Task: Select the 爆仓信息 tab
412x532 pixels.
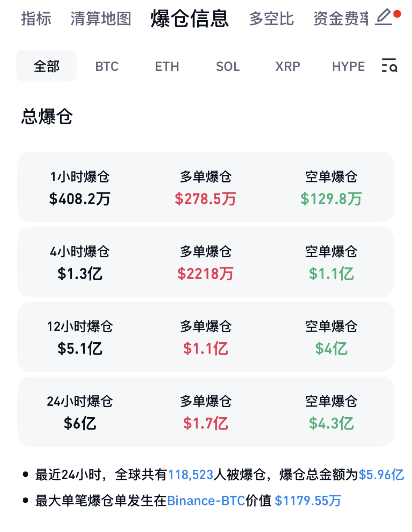Action: [190, 19]
